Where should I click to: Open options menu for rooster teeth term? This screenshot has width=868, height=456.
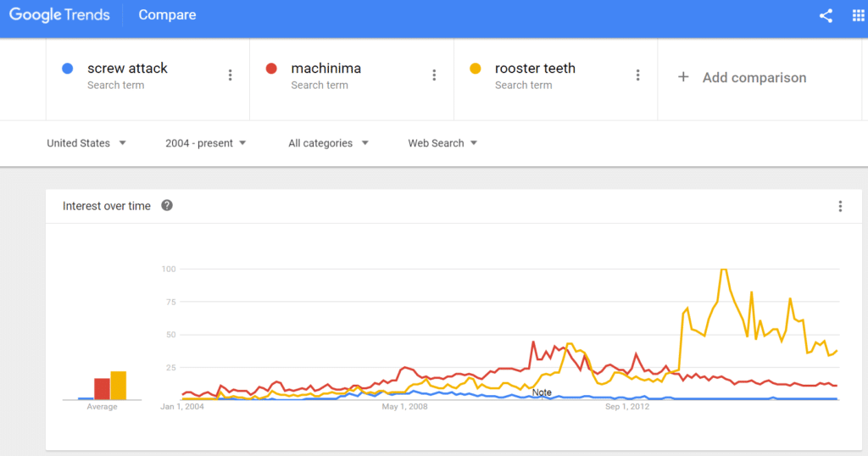637,75
